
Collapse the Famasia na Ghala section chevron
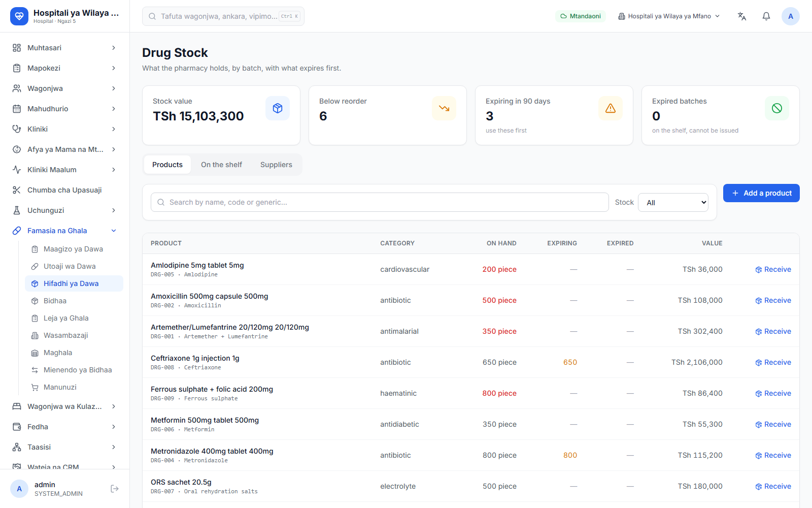coord(114,231)
